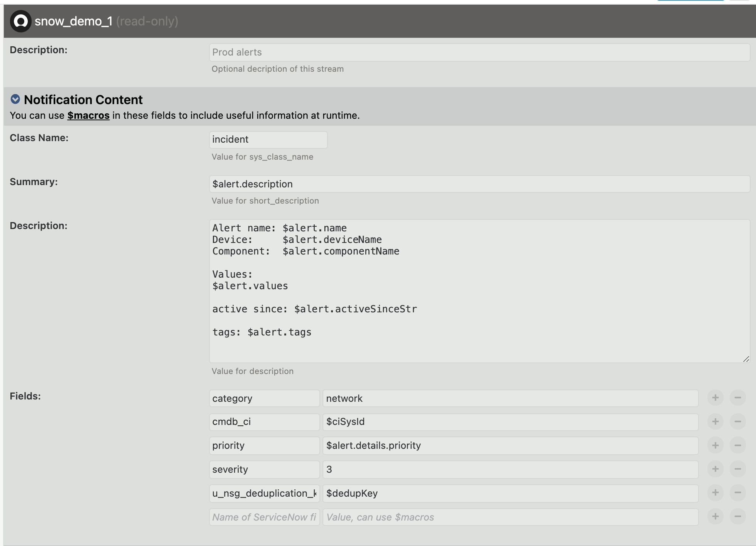Viewport: 756px width, 546px height.
Task: Click the Summary field '$alert.description'
Action: click(x=479, y=184)
